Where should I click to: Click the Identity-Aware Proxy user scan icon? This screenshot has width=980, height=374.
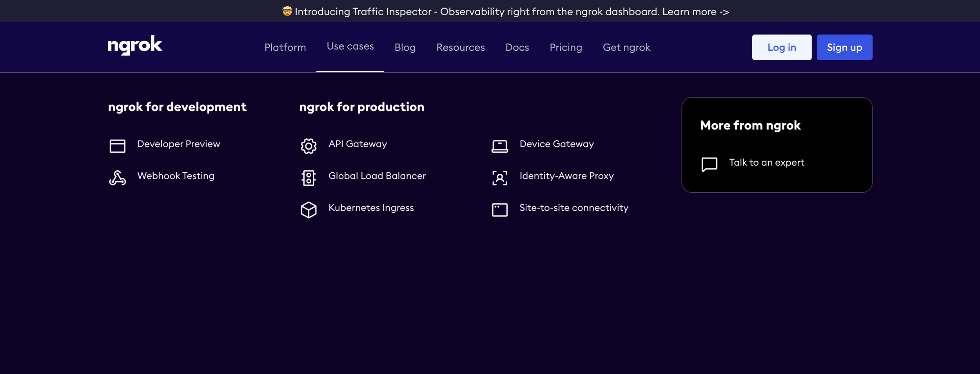[500, 178]
